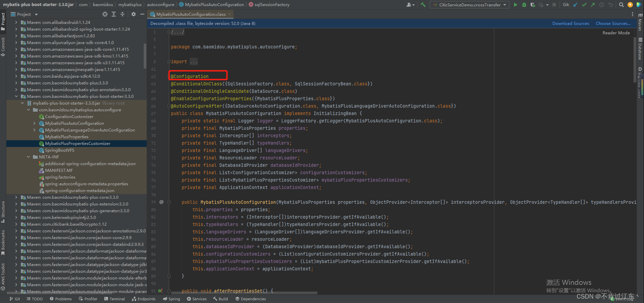Open the Structure side tool window

3,212
